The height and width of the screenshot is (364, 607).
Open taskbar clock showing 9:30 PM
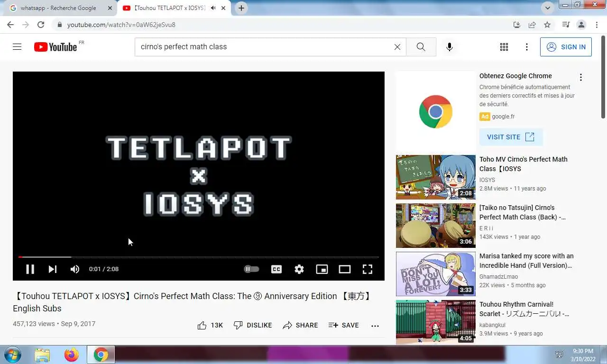click(583, 355)
